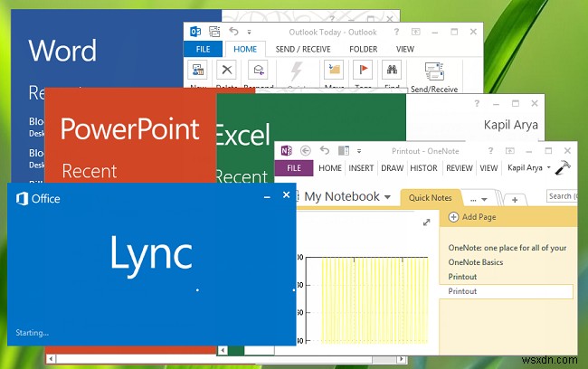Open the unselected Printout page in list
The height and width of the screenshot is (369, 588).
pos(462,277)
